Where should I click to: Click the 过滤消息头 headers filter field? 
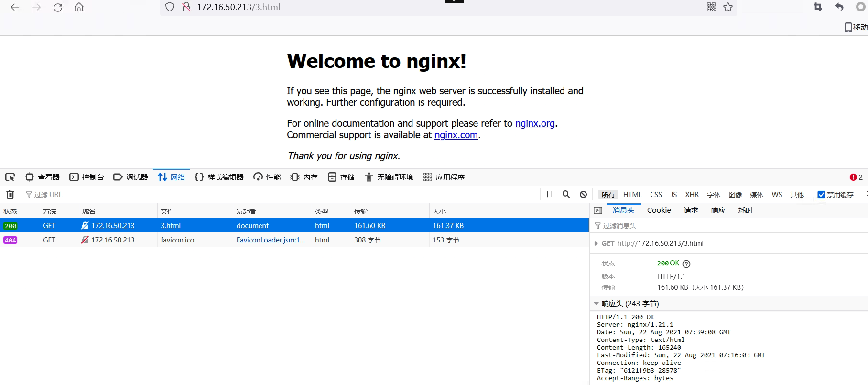tap(730, 226)
